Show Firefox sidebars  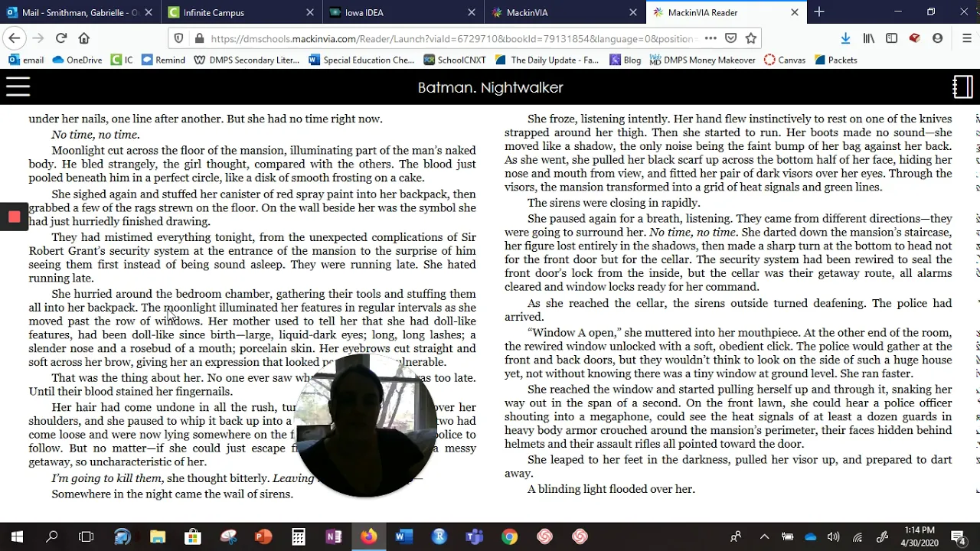click(892, 38)
